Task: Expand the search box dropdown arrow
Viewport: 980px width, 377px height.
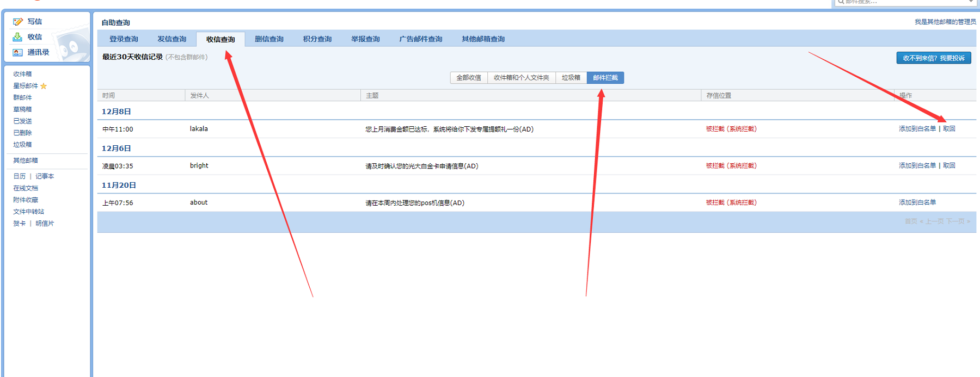Action: [x=971, y=2]
